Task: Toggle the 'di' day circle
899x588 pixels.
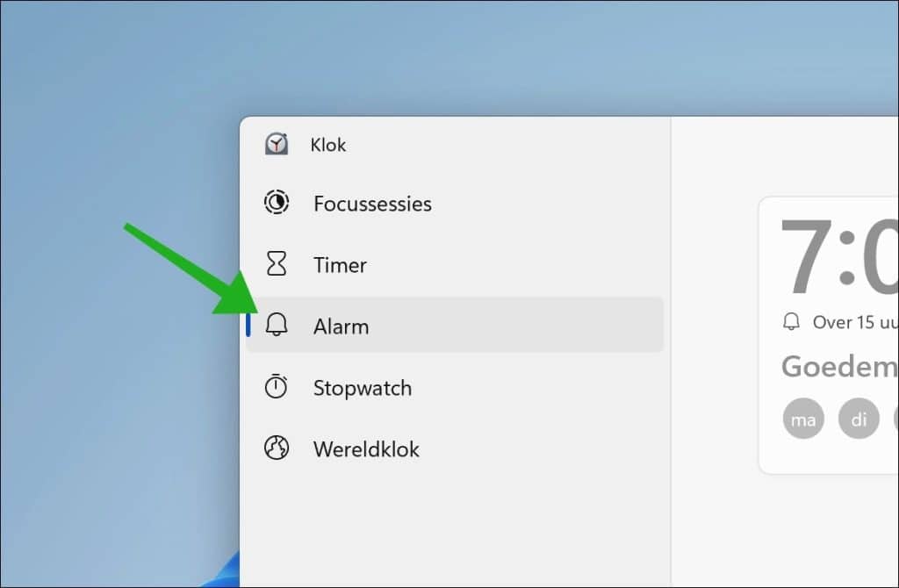Action: point(859,419)
